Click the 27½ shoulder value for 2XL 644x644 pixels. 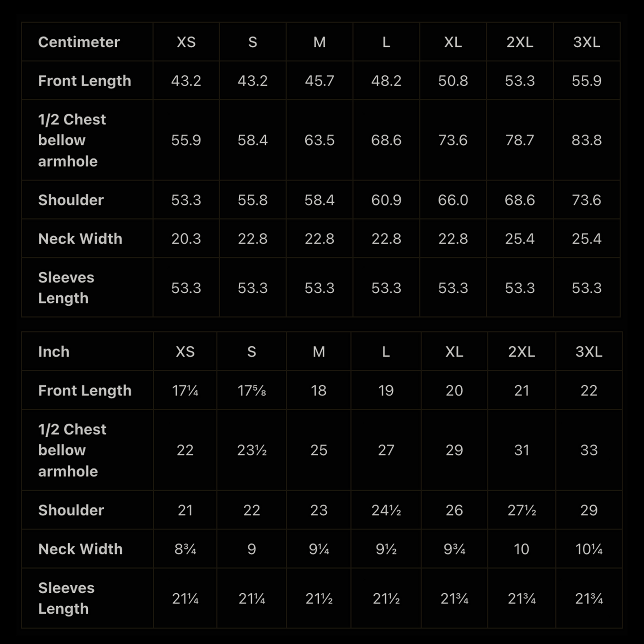pos(521,510)
